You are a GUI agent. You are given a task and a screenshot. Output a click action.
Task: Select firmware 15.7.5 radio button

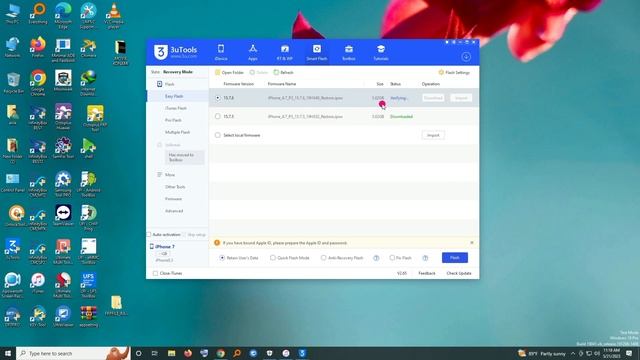[218, 116]
